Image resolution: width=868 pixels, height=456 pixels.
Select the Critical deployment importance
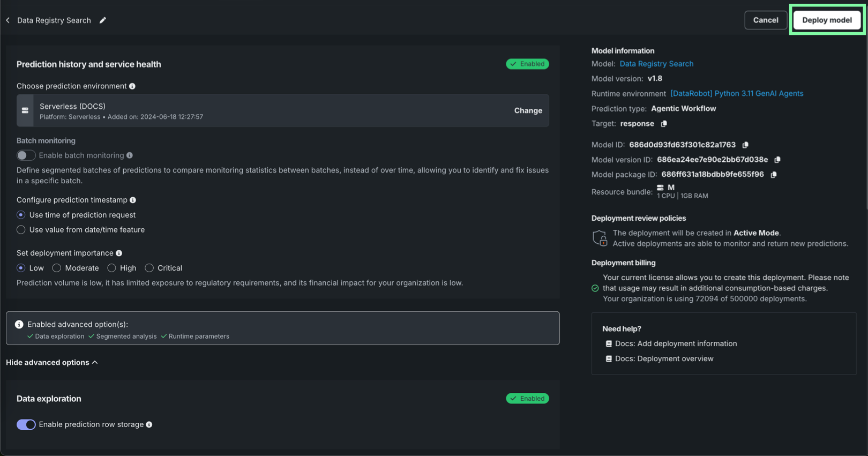148,268
